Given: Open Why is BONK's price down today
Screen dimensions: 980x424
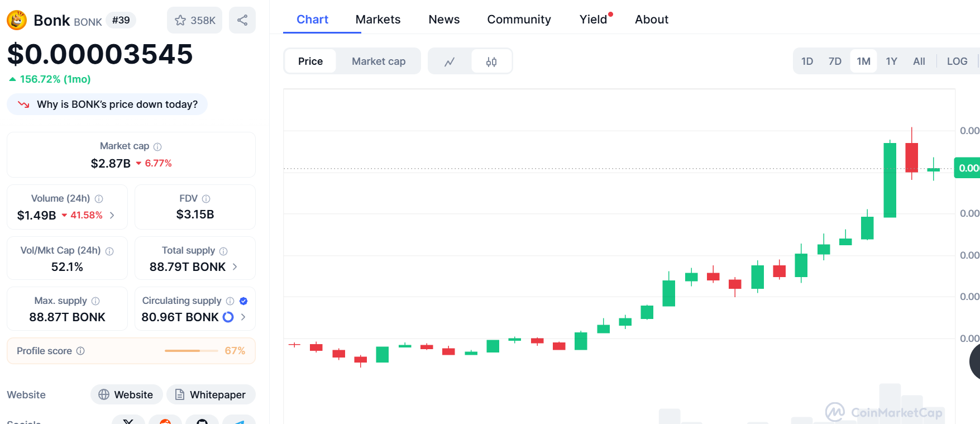Looking at the screenshot, I should pyautogui.click(x=107, y=104).
